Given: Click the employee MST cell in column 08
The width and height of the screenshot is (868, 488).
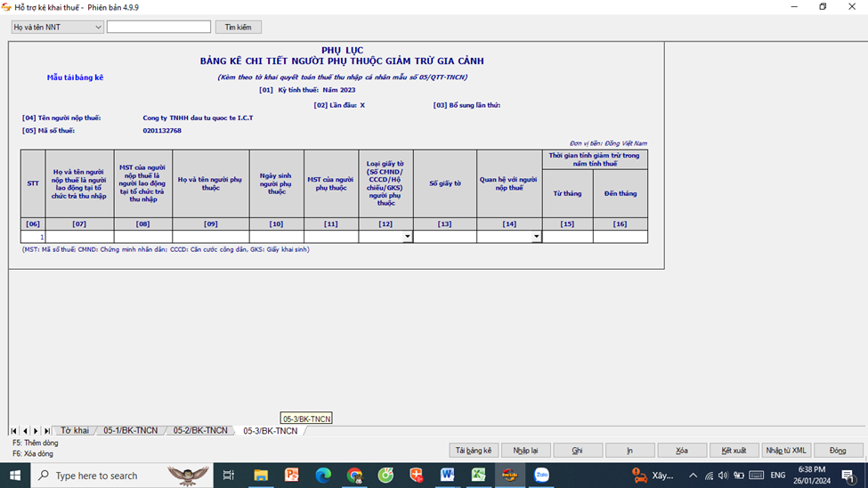Looking at the screenshot, I should click(x=143, y=237).
